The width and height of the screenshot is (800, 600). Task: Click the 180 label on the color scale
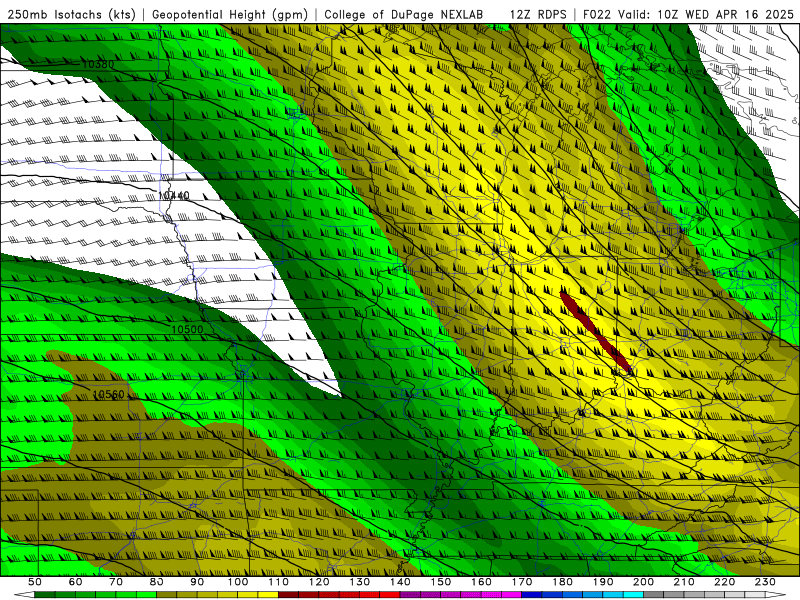click(x=562, y=582)
